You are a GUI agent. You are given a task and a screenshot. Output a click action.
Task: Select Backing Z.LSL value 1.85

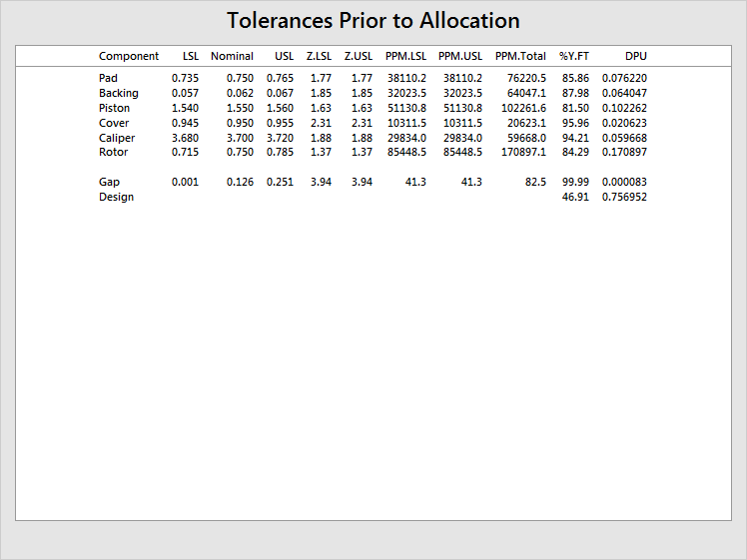click(322, 94)
